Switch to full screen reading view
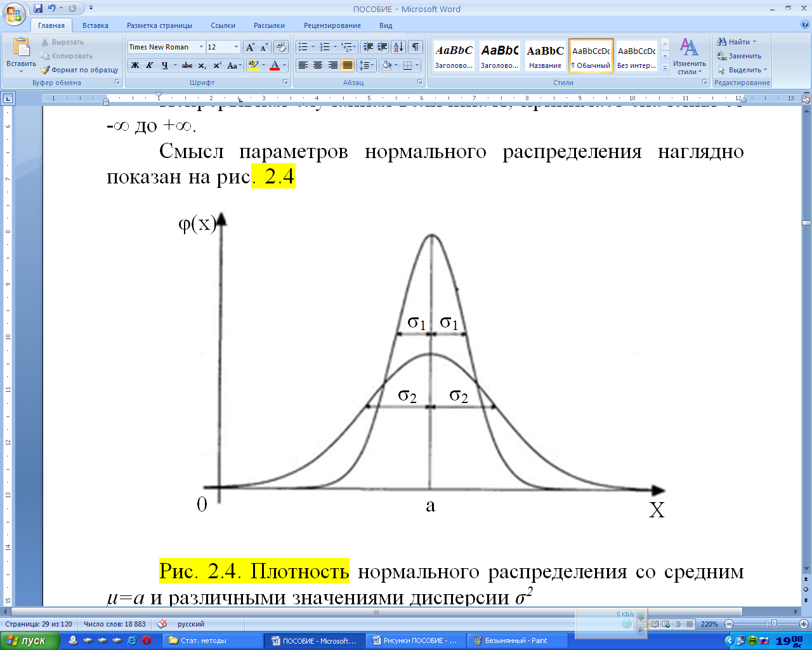This screenshot has width=812, height=650. (x=655, y=624)
